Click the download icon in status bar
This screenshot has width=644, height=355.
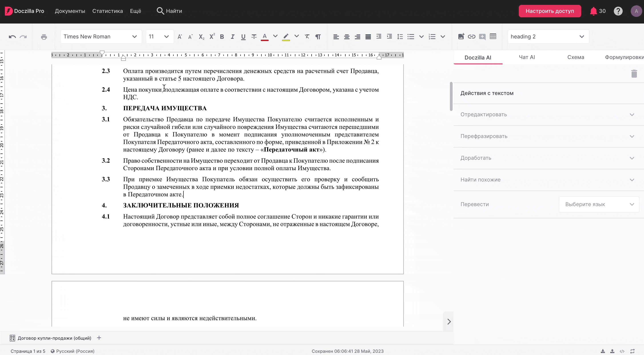(603, 351)
